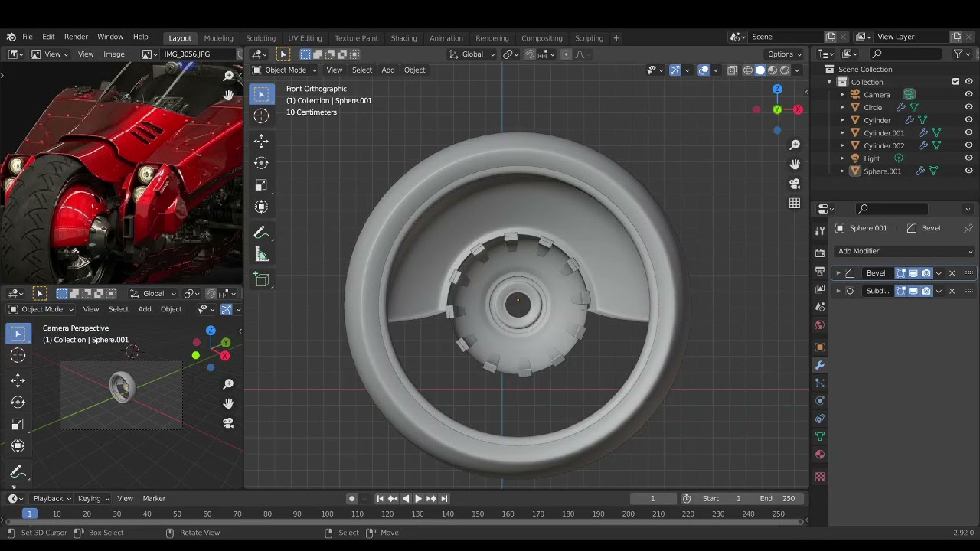Viewport: 980px width, 551px height.
Task: Jump to the timeline start frame
Action: 380,498
